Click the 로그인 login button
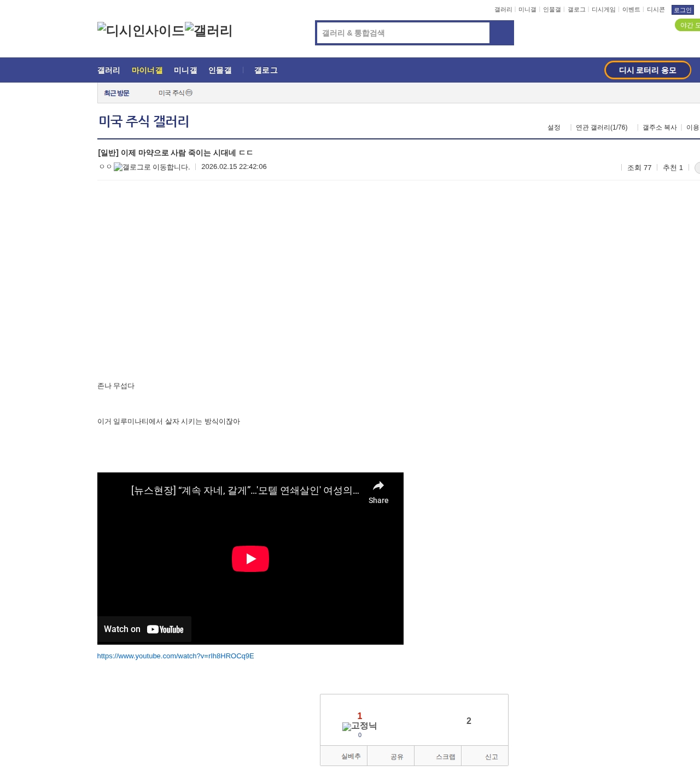The height and width of the screenshot is (783, 700). (x=682, y=10)
